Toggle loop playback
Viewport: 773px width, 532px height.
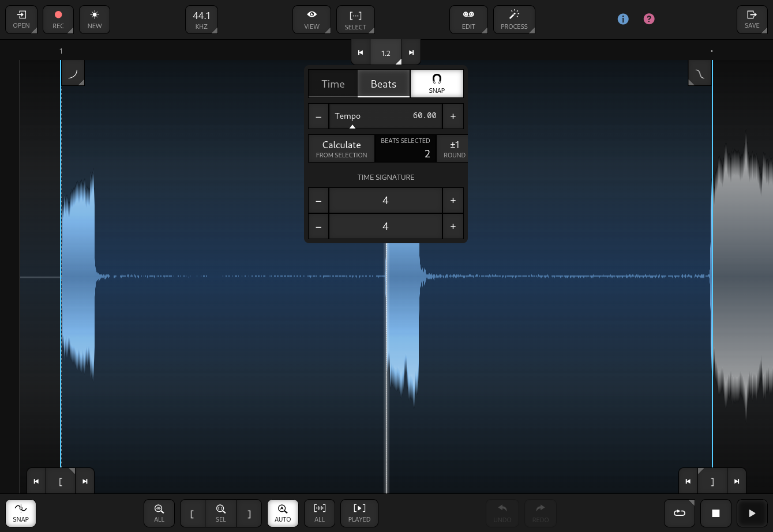(x=680, y=512)
